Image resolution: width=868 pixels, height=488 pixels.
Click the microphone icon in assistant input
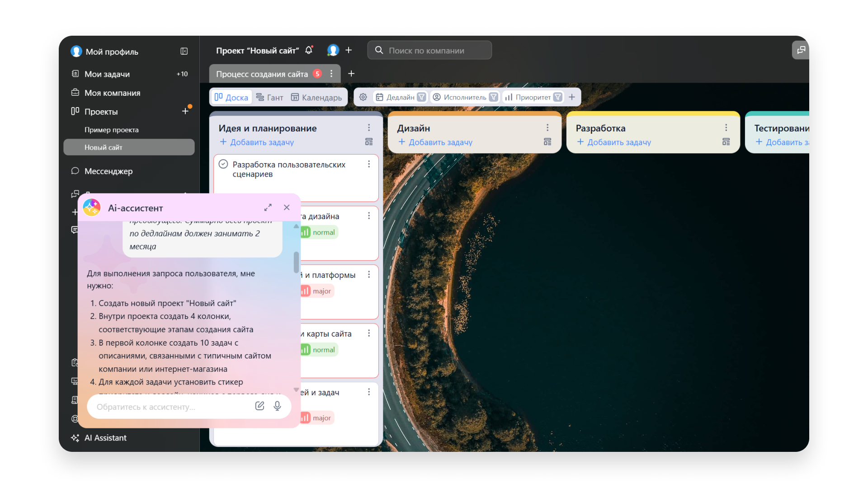277,406
